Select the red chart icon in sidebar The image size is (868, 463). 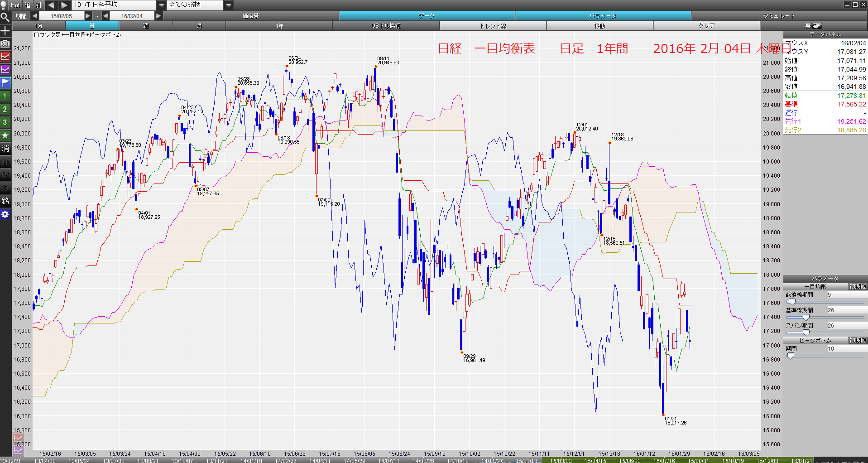click(5, 57)
